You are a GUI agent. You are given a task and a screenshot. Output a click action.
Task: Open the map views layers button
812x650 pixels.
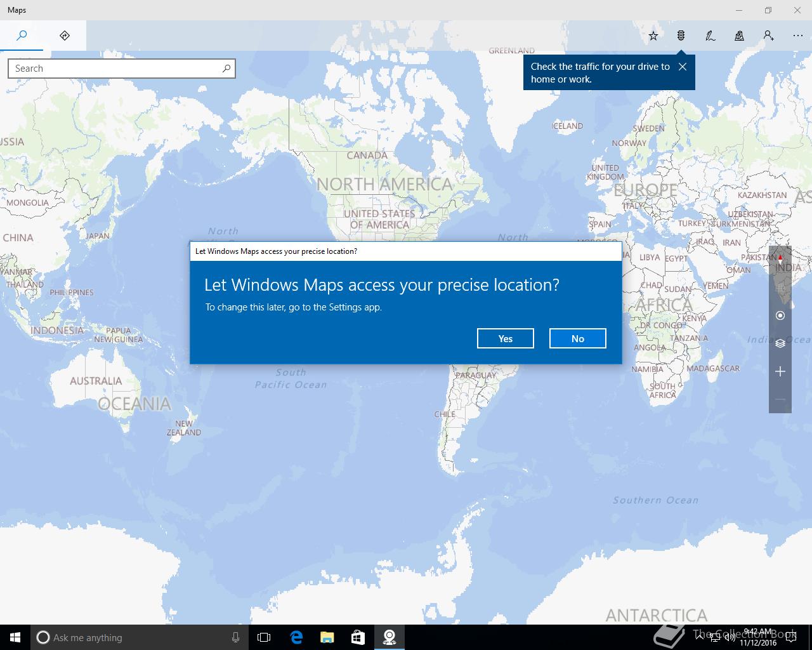[780, 343]
